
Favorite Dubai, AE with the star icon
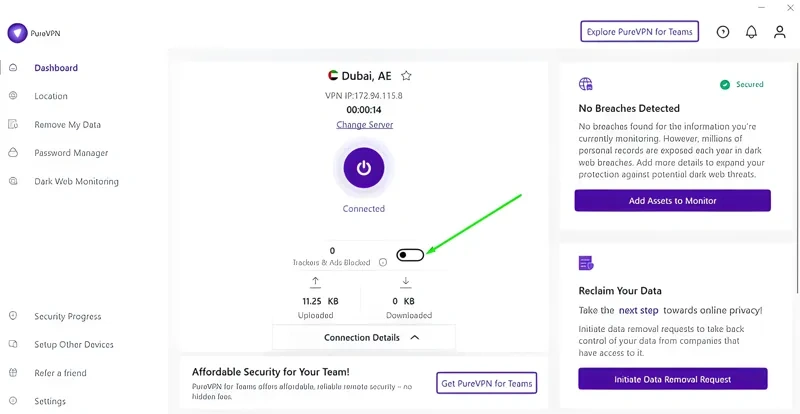(406, 75)
